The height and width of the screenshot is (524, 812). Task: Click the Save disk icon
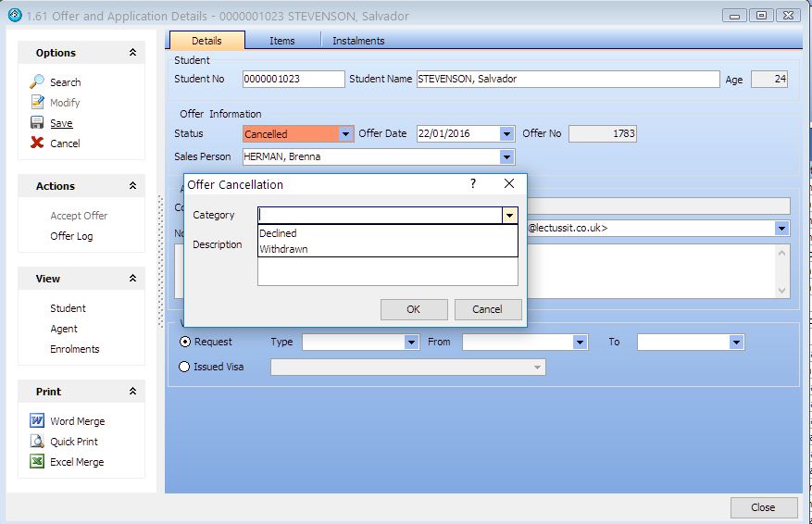pos(37,123)
